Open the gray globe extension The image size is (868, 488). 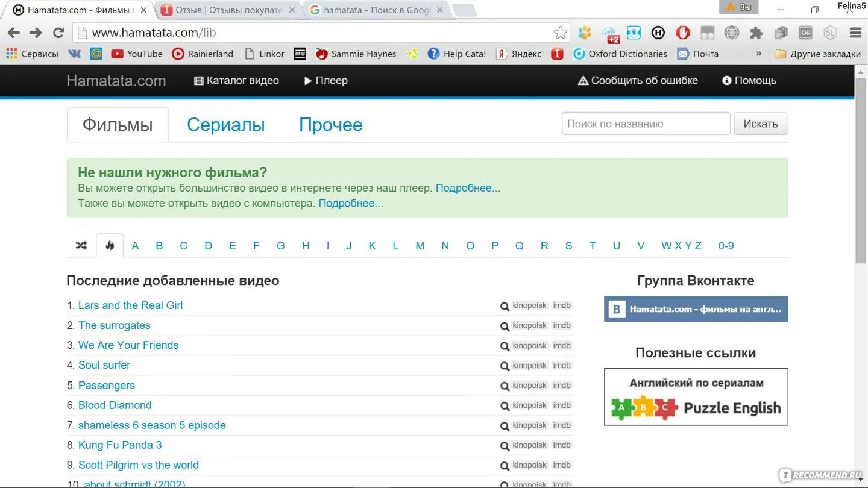(732, 33)
